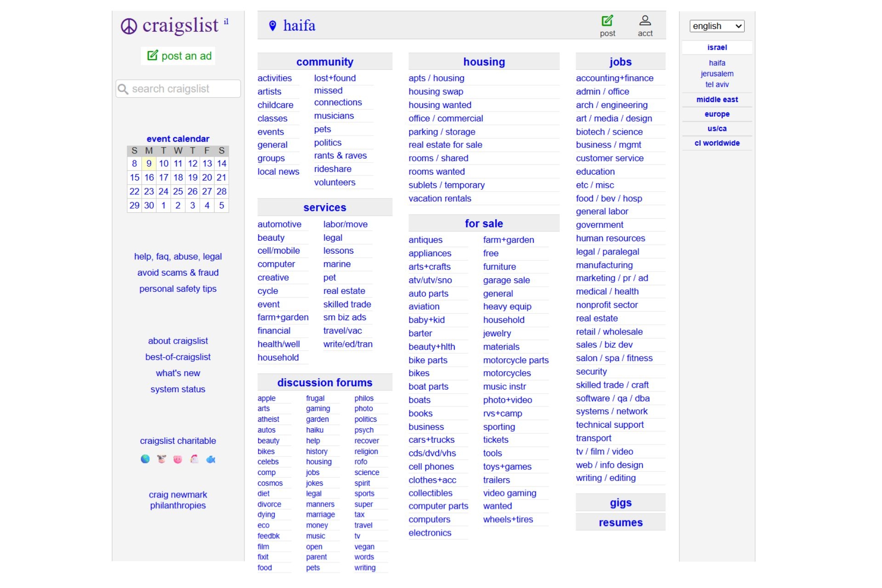Viewport: 882px width, 588px height.
Task: Open vacation rentals category
Action: pyautogui.click(x=440, y=198)
